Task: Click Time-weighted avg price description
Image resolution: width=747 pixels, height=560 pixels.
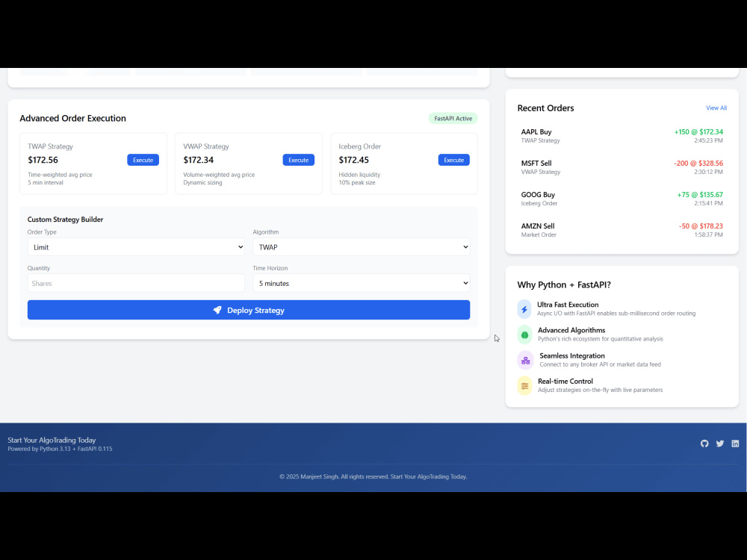Action: (60, 175)
